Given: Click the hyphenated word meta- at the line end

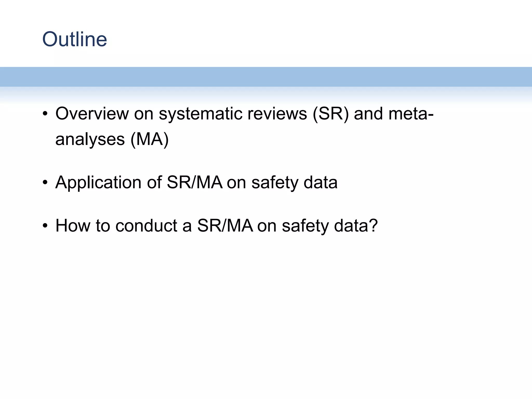Looking at the screenshot, I should coord(411,114).
